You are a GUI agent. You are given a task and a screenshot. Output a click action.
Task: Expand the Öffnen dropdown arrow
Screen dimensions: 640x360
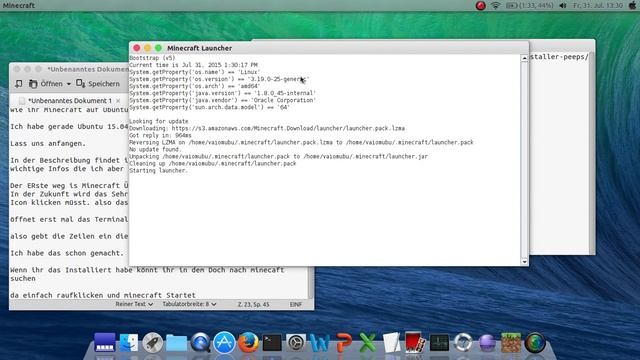tap(69, 84)
